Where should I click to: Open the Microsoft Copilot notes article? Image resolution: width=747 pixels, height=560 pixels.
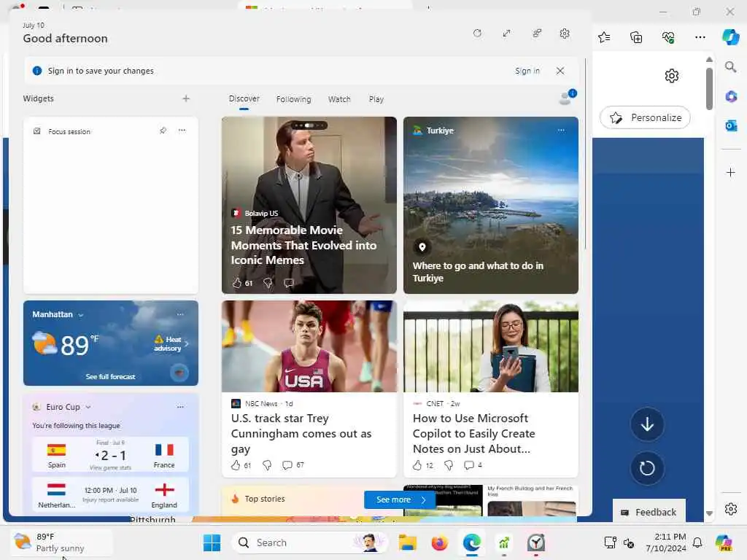pyautogui.click(x=473, y=433)
